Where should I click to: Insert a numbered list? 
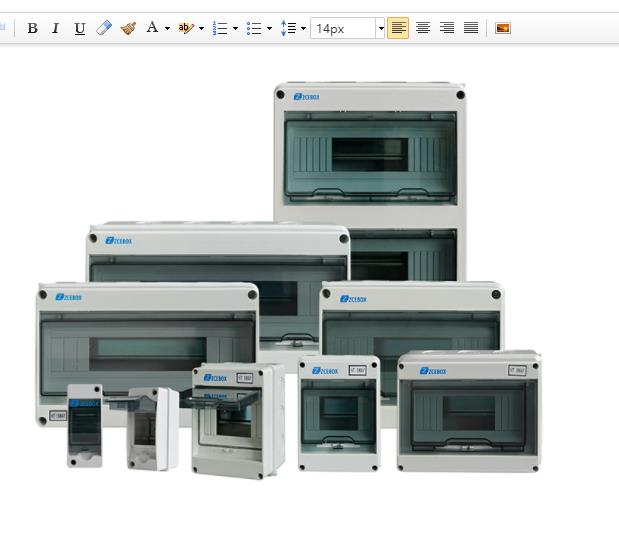pyautogui.click(x=220, y=28)
